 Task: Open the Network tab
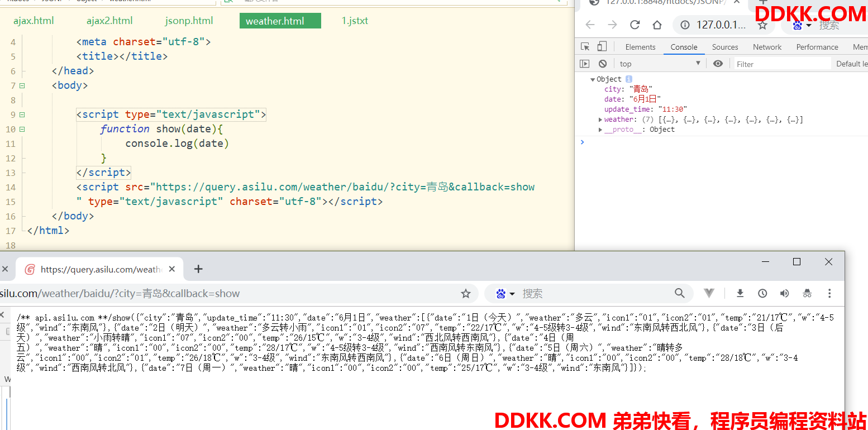pyautogui.click(x=767, y=47)
